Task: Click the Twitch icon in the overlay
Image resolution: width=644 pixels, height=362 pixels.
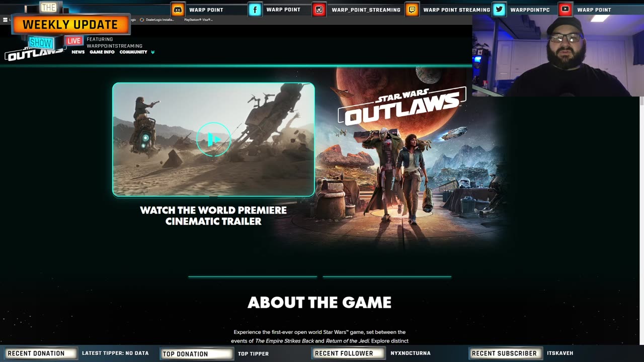Action: [x=412, y=10]
